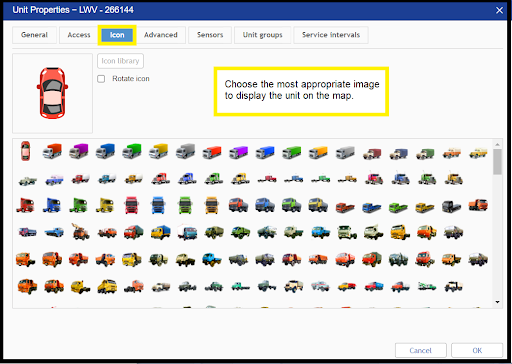This screenshot has width=512, height=364.
Task: Select bright green flatbed truck, third row
Action: [x=398, y=207]
